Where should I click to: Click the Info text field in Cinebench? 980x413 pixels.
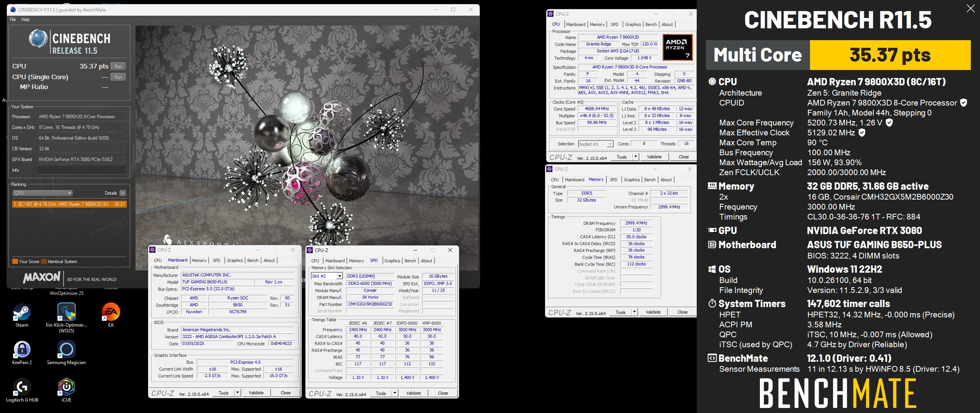(82, 170)
